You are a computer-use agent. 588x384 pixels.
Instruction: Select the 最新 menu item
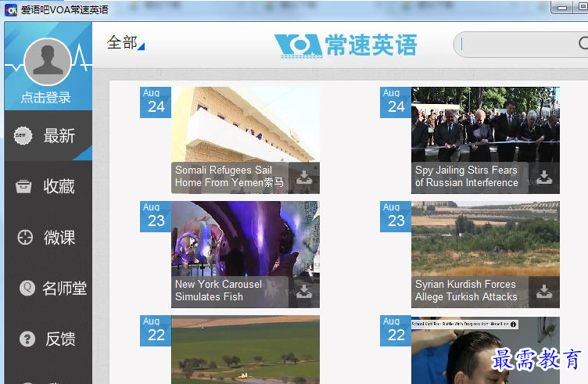[48, 136]
